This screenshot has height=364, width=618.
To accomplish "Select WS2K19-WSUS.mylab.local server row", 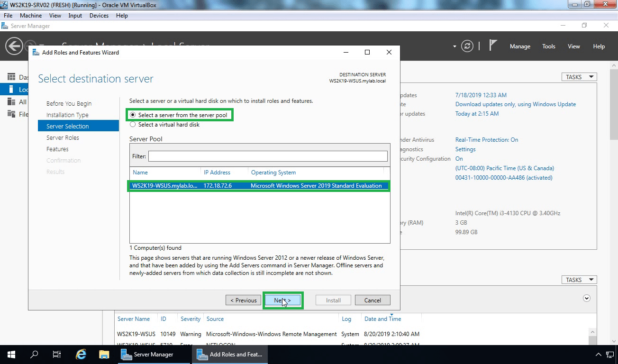I will (x=259, y=186).
